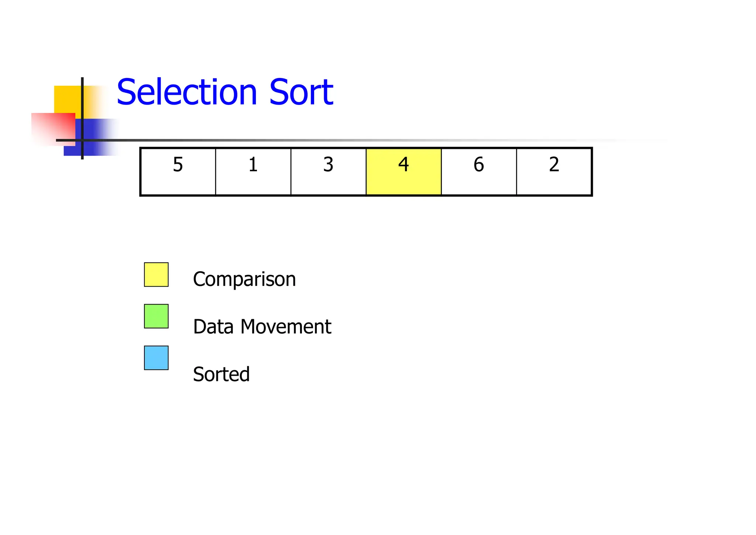This screenshot has width=756, height=535.
Task: Click the red gradient decorative square
Action: pyautogui.click(x=52, y=127)
